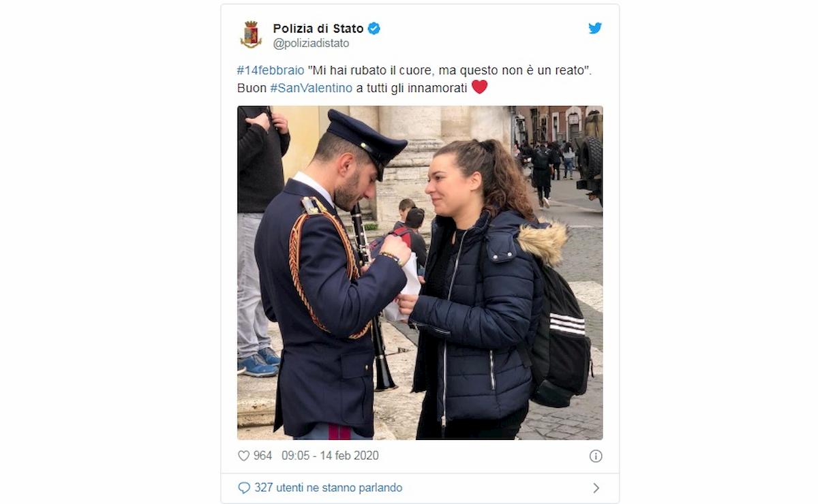Image resolution: width=818 pixels, height=504 pixels.
Task: Open the #14febbraio hashtag
Action: pyautogui.click(x=271, y=70)
